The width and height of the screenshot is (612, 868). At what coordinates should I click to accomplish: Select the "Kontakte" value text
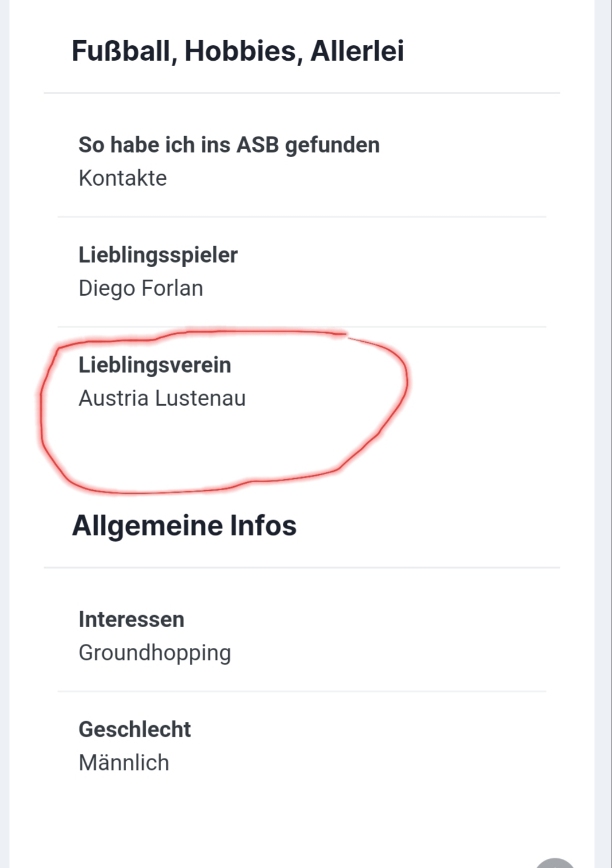tap(123, 178)
